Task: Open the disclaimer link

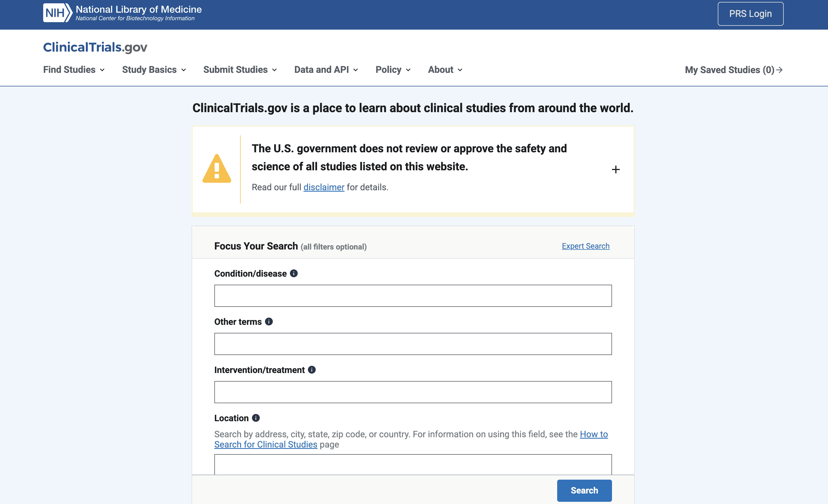Action: (324, 187)
